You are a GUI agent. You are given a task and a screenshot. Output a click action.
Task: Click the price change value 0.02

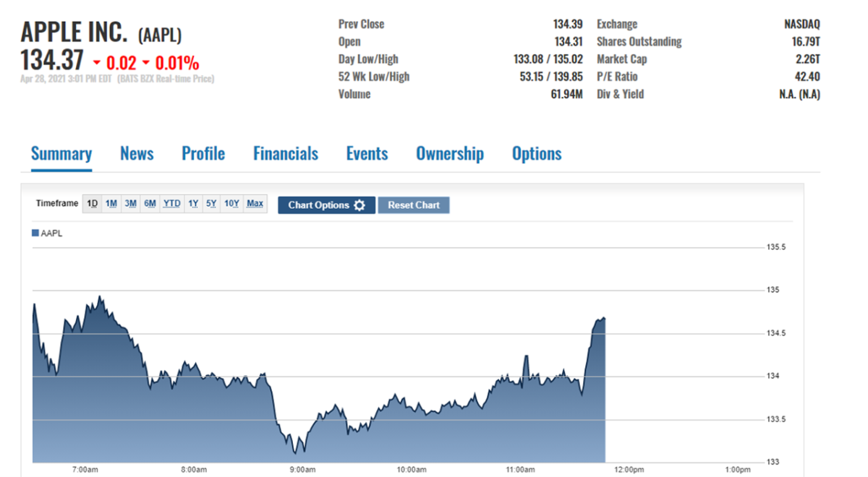(122, 63)
